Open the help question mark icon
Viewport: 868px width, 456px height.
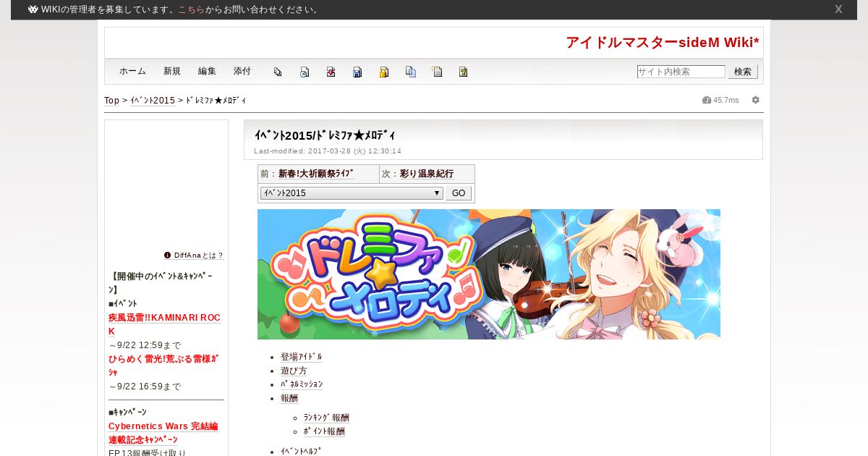464,72
